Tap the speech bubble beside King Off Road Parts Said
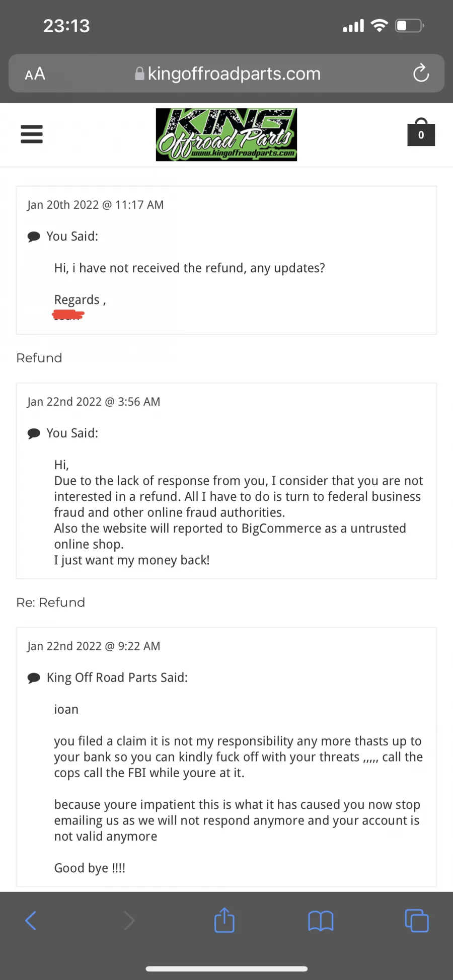 pos(34,678)
